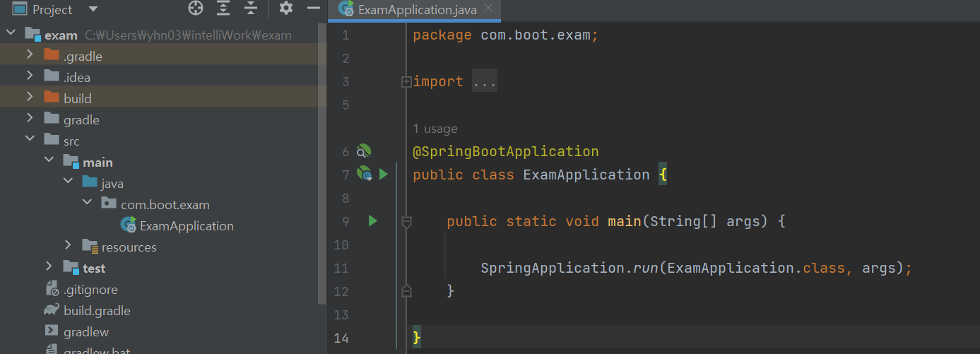The image size is (980, 354).
Task: Click the Expand All icon in Project toolbar
Action: click(x=223, y=8)
